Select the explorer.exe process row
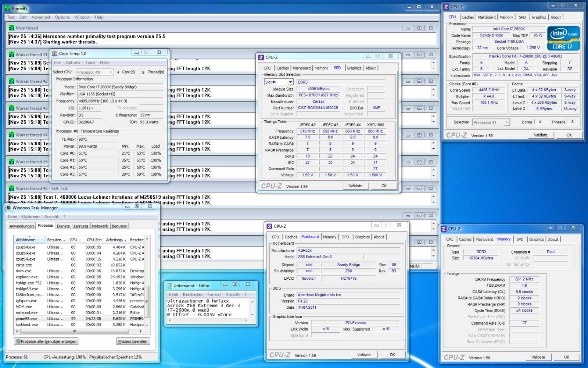 [x=79, y=277]
